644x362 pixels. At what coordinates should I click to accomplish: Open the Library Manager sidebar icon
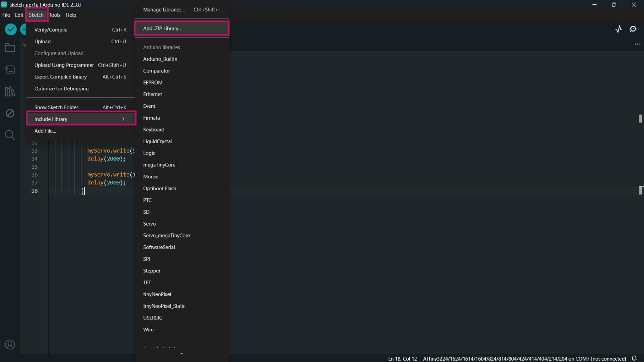10,92
